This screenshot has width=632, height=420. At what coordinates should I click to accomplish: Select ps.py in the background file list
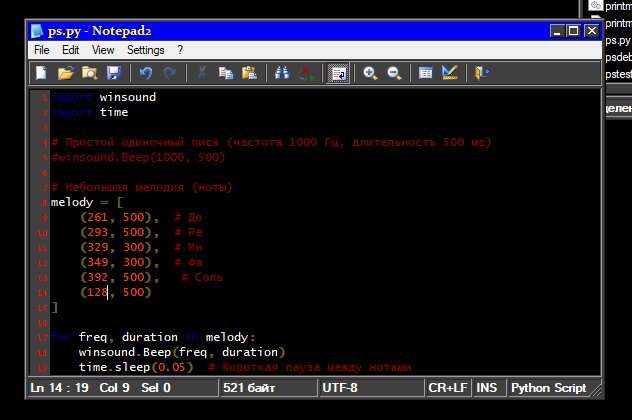coord(617,40)
